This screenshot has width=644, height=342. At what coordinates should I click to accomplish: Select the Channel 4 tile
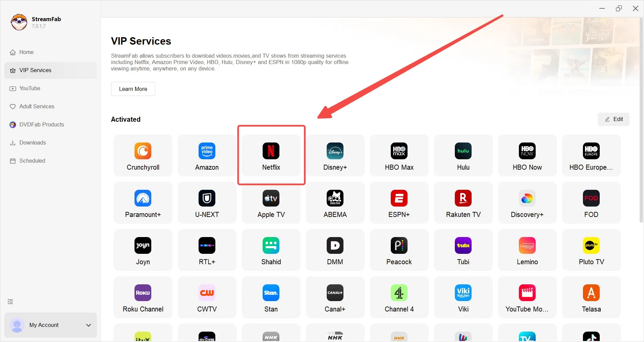click(399, 297)
